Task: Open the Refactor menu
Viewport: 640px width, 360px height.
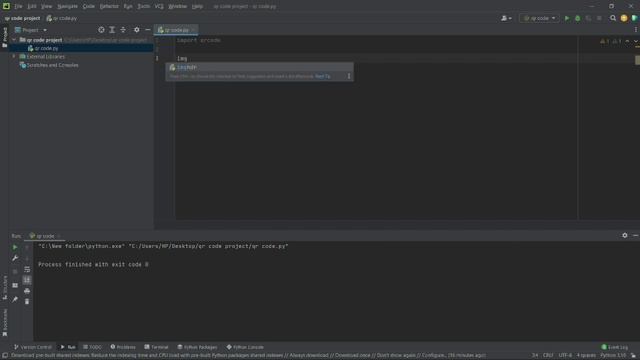Action: tap(109, 6)
